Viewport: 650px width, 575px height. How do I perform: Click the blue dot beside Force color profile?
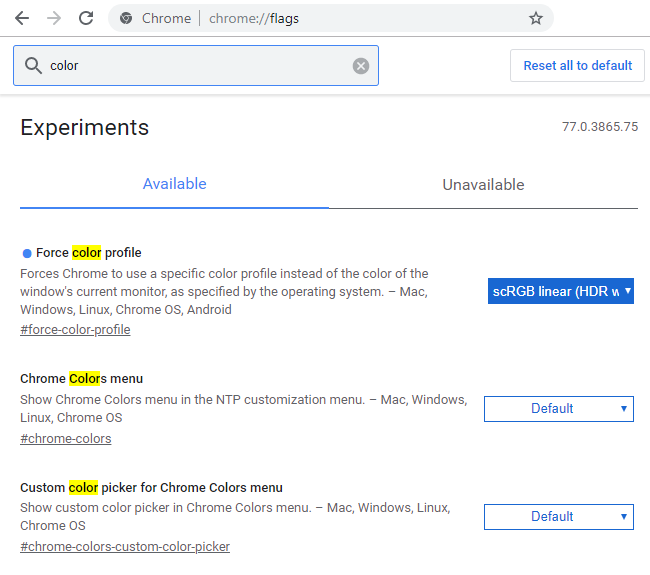point(27,253)
